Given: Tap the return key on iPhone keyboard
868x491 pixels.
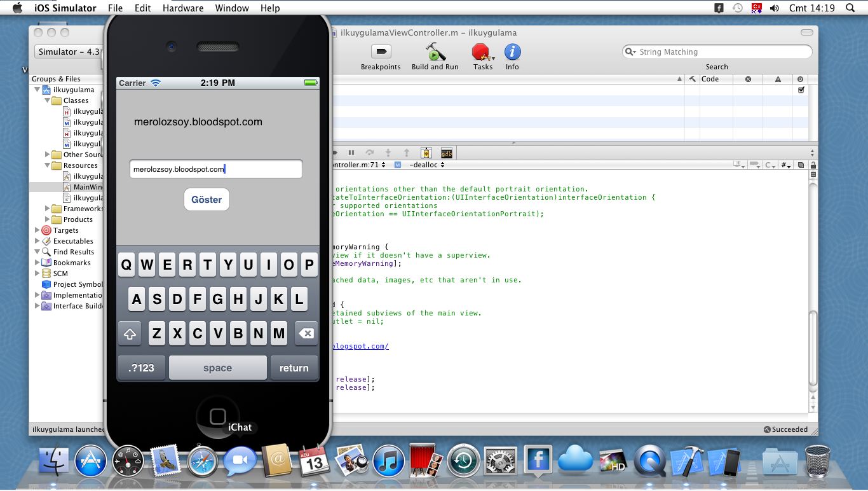Looking at the screenshot, I should [x=294, y=368].
